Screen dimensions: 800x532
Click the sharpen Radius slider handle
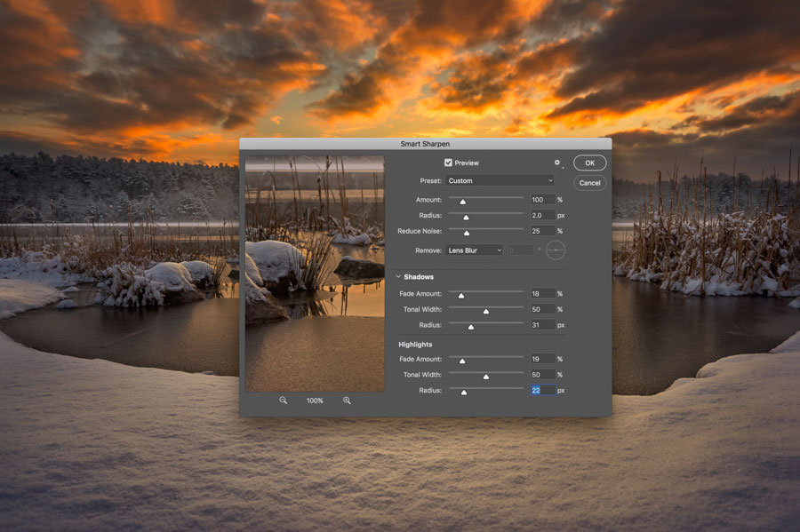click(x=466, y=217)
